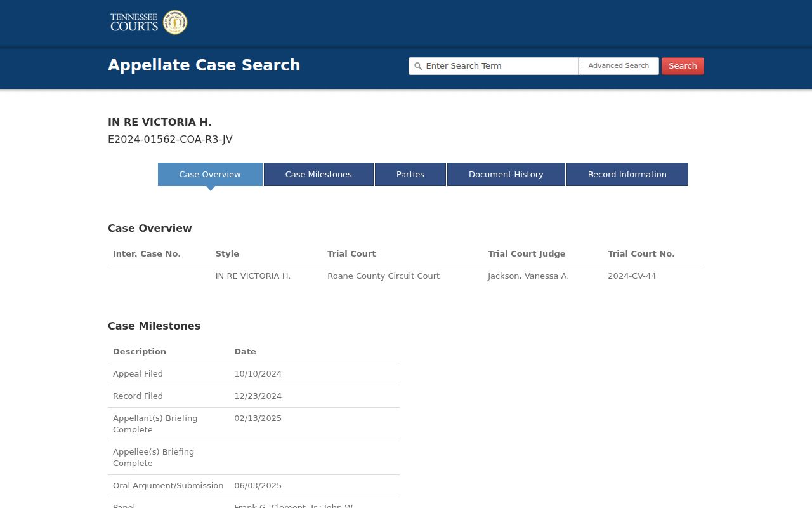Click the Tennessee Courts logo
This screenshot has height=508, width=812.
coord(148,22)
